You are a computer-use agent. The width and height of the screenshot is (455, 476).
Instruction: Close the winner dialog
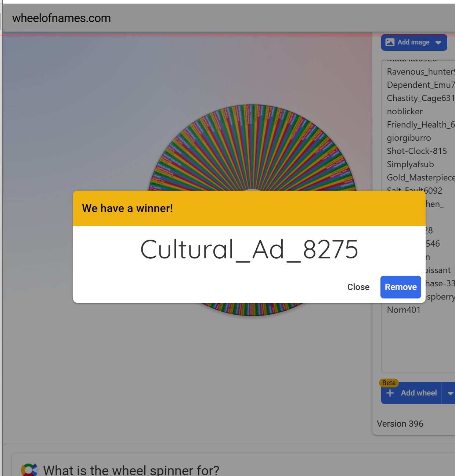(358, 287)
